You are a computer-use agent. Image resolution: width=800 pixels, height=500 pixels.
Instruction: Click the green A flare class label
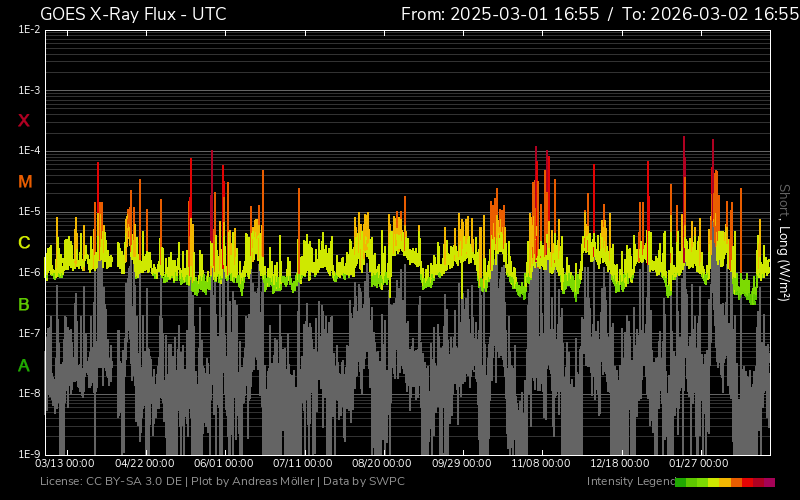tap(24, 365)
